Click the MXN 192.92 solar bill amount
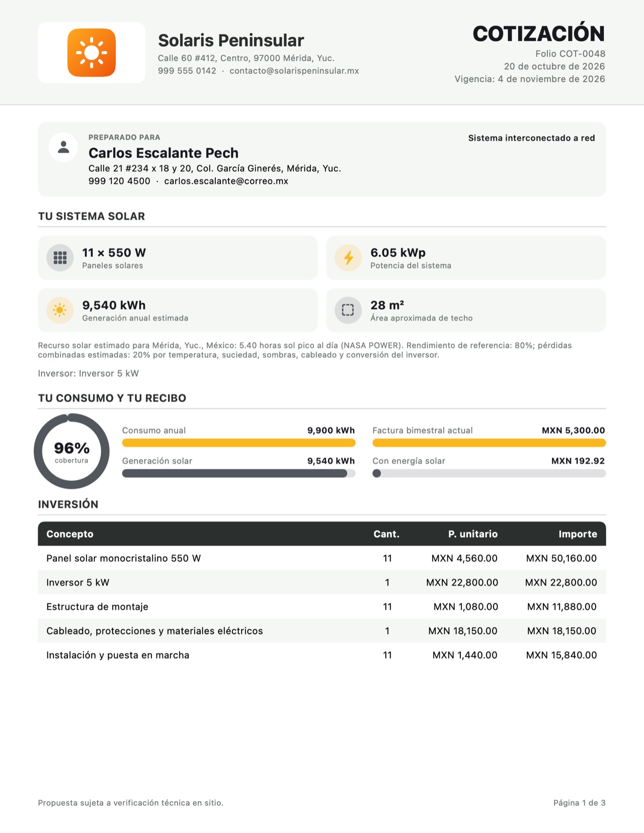Image resolution: width=644 pixels, height=833 pixels. point(578,461)
